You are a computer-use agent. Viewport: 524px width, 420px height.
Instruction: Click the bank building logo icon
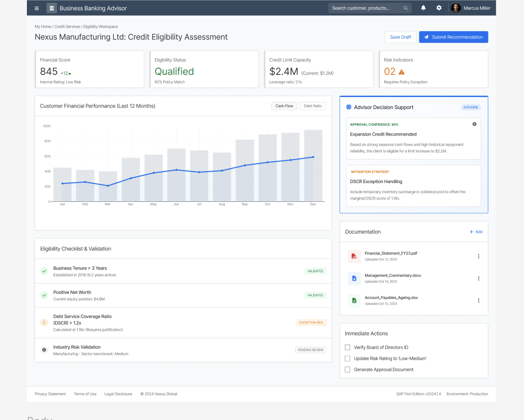tap(51, 8)
